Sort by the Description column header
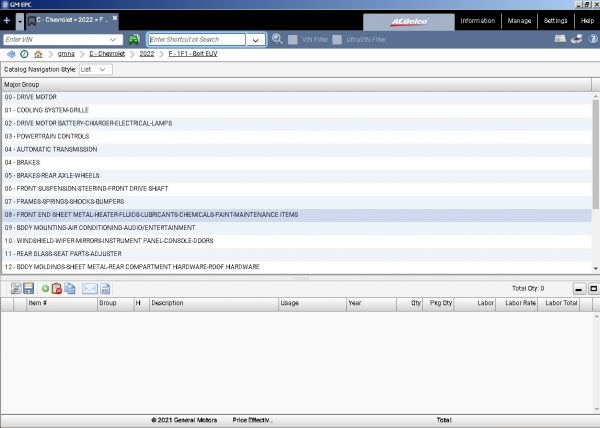This screenshot has height=428, width=600. [x=214, y=303]
